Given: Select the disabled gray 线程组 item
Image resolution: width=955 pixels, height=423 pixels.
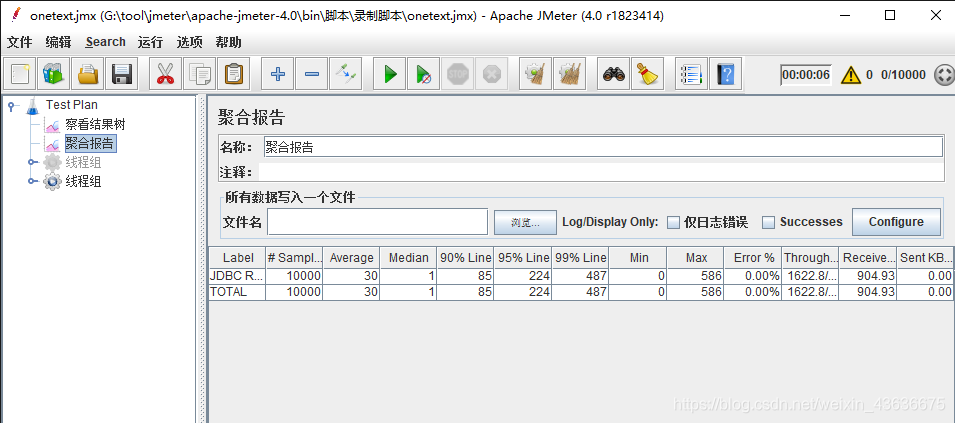Looking at the screenshot, I should pos(83,163).
